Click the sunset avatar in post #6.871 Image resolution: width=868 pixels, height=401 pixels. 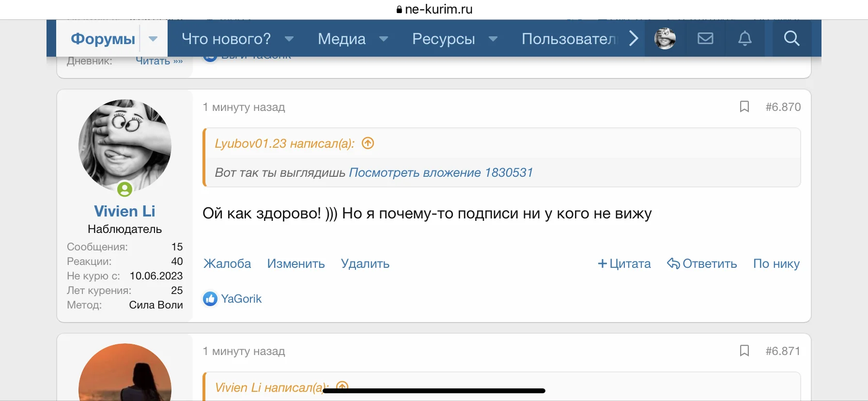(x=125, y=372)
